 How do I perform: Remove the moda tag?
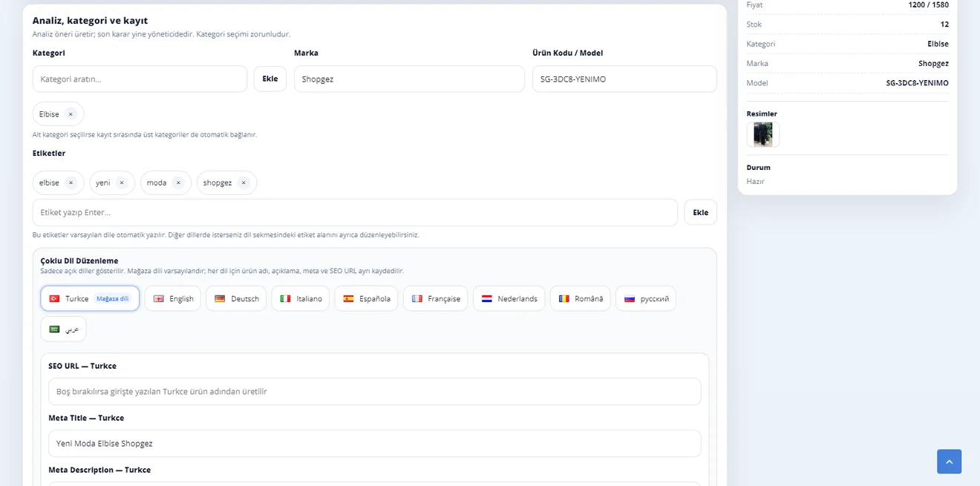point(178,183)
